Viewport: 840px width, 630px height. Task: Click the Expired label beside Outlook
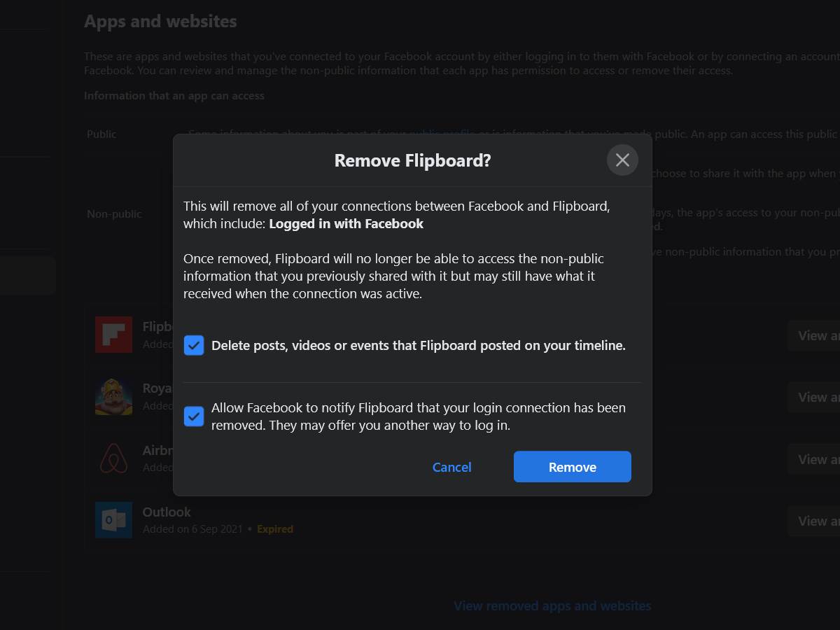pyautogui.click(x=274, y=529)
